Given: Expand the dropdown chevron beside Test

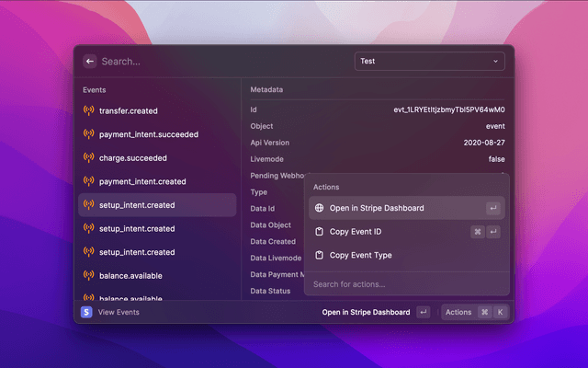Looking at the screenshot, I should [496, 62].
